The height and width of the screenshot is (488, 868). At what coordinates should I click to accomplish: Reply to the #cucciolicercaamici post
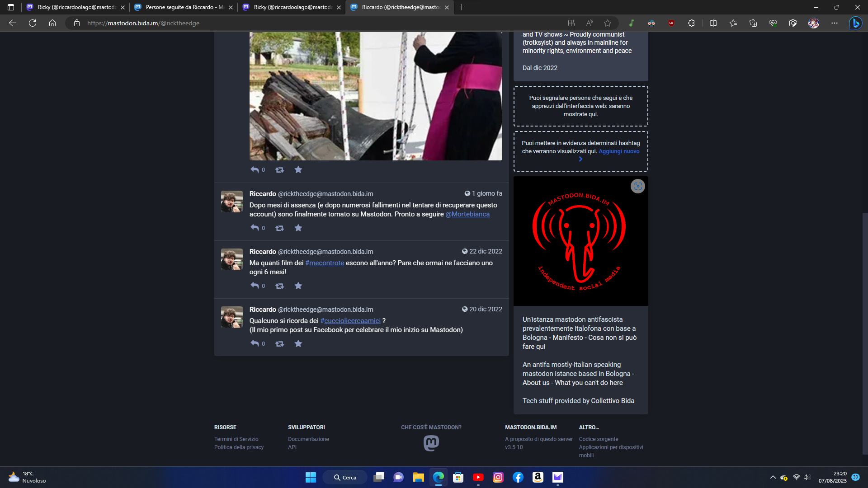(x=255, y=344)
